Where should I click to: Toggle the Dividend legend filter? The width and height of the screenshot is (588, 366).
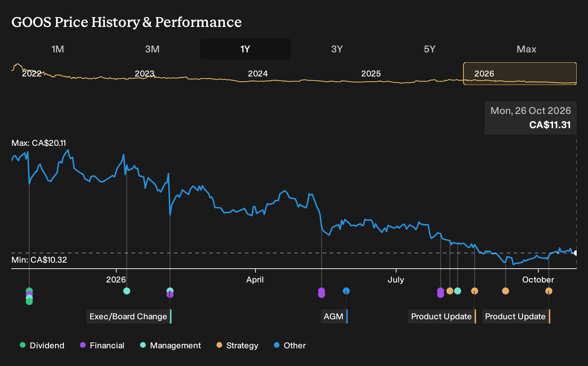tap(42, 345)
